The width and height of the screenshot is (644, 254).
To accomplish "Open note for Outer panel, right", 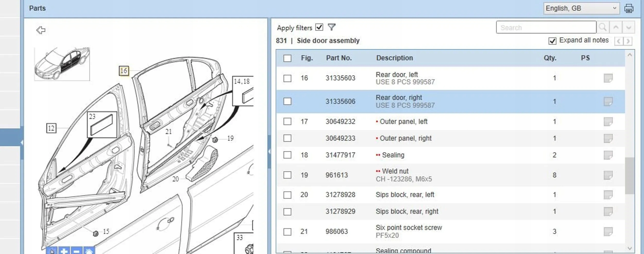I will pos(608,138).
